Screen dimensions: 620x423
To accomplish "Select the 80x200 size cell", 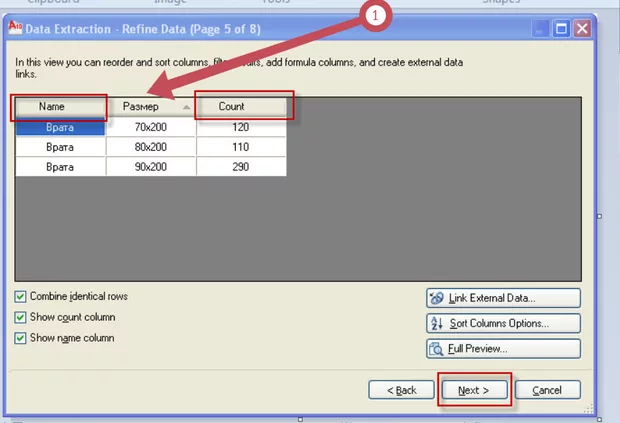I will coord(151,147).
